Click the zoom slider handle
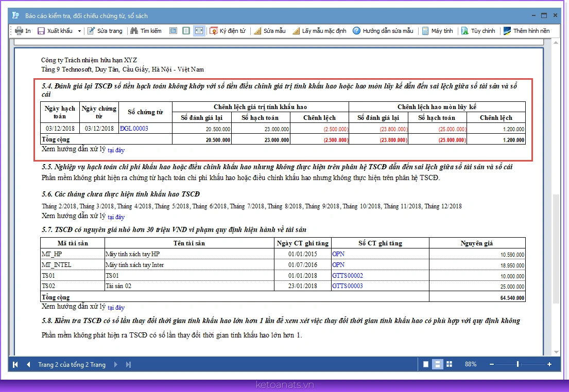 pyautogui.click(x=518, y=364)
